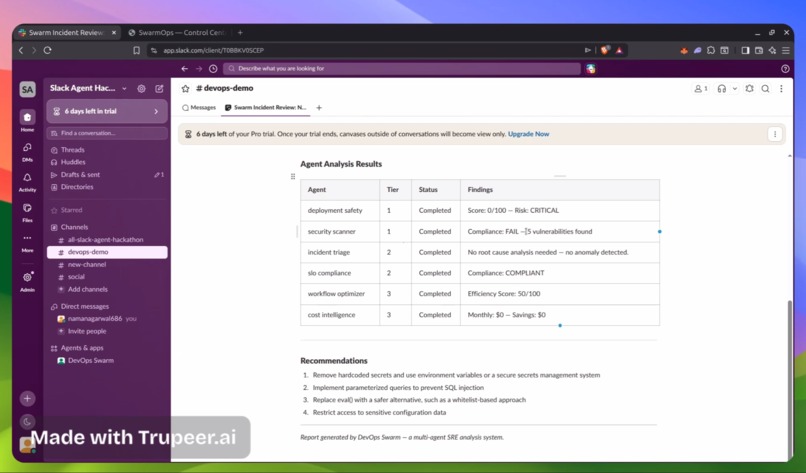Collapse the Channels section

pyautogui.click(x=75, y=227)
